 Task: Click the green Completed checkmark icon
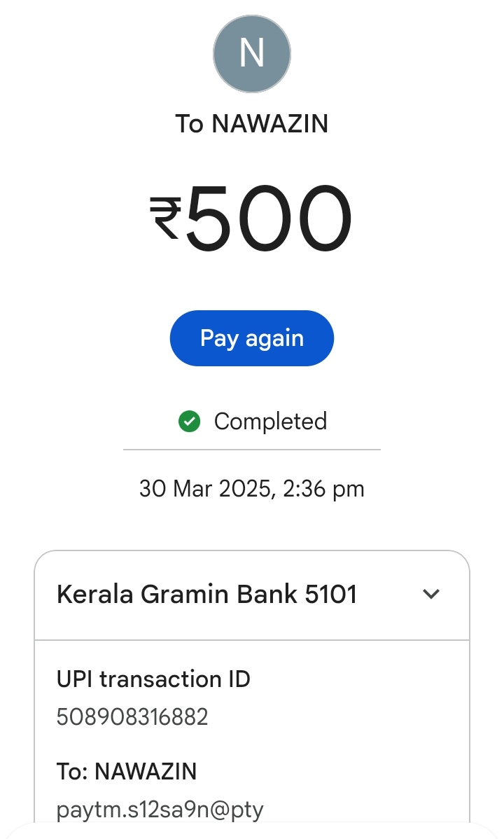[190, 422]
